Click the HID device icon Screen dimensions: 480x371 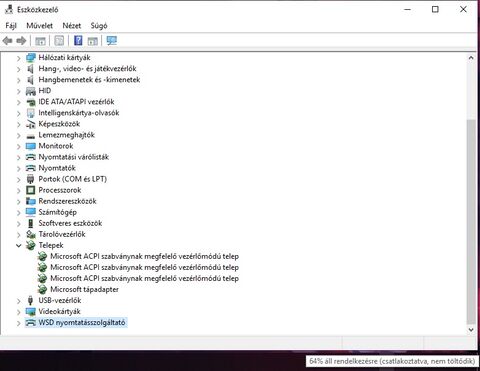[x=31, y=91]
